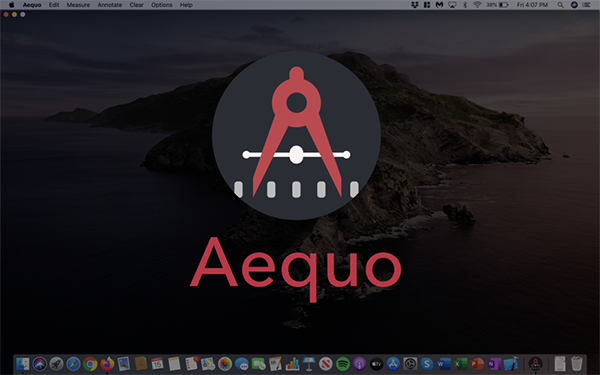600x375 pixels.
Task: Open System Preferences in the Dock
Action: click(410, 364)
